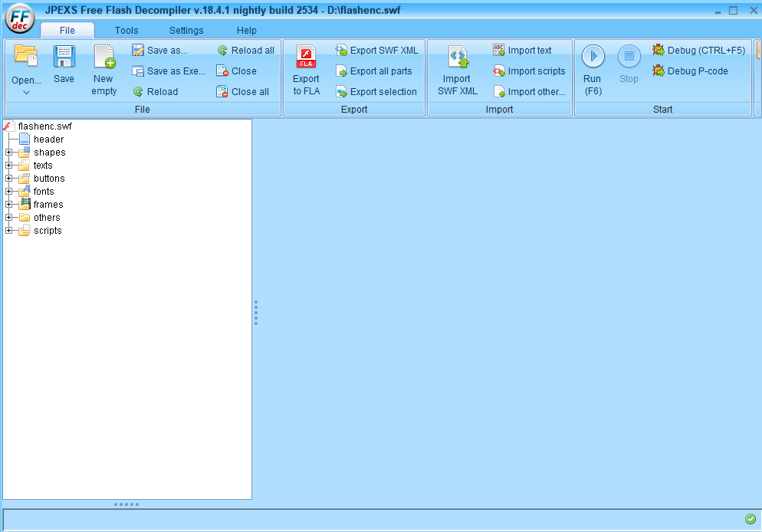Click the others folder icon
The image size is (762, 532).
(25, 218)
